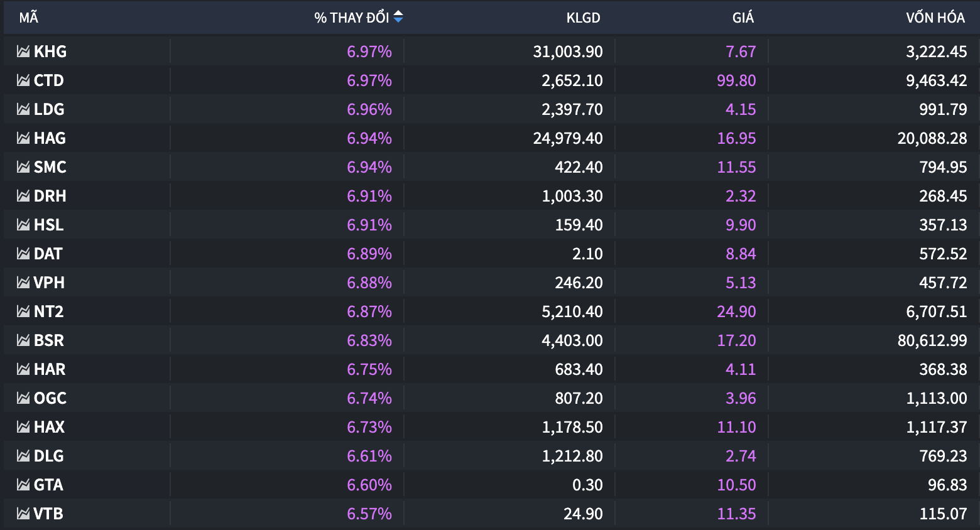Sort table by KLGD column header
The image size is (980, 530).
[x=583, y=18]
